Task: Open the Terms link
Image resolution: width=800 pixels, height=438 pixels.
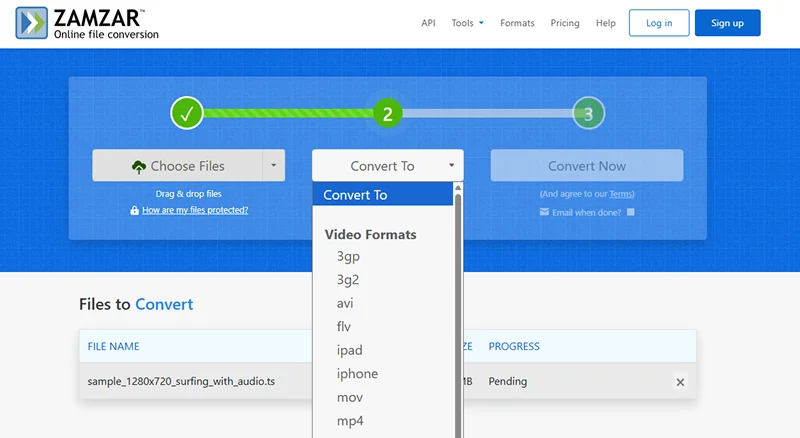Action: (x=621, y=194)
